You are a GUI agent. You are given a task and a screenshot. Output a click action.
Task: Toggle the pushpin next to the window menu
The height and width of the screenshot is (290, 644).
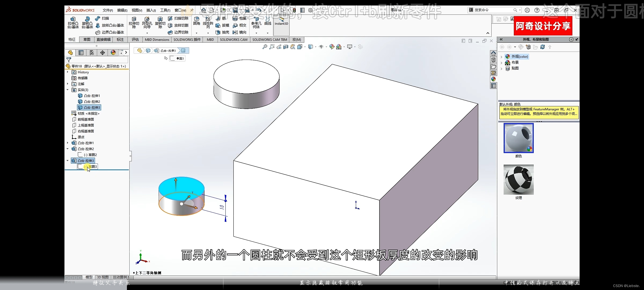(x=192, y=10)
